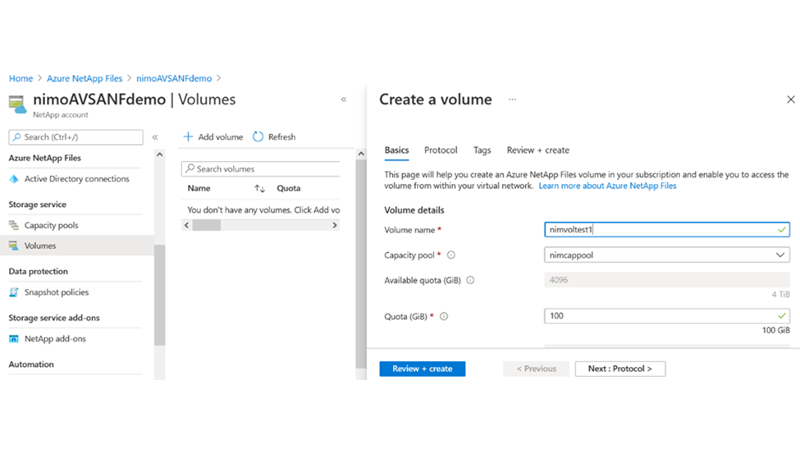Open Learn more about Azure NetApp Files link
Image resolution: width=800 pixels, height=450 pixels.
pos(608,186)
